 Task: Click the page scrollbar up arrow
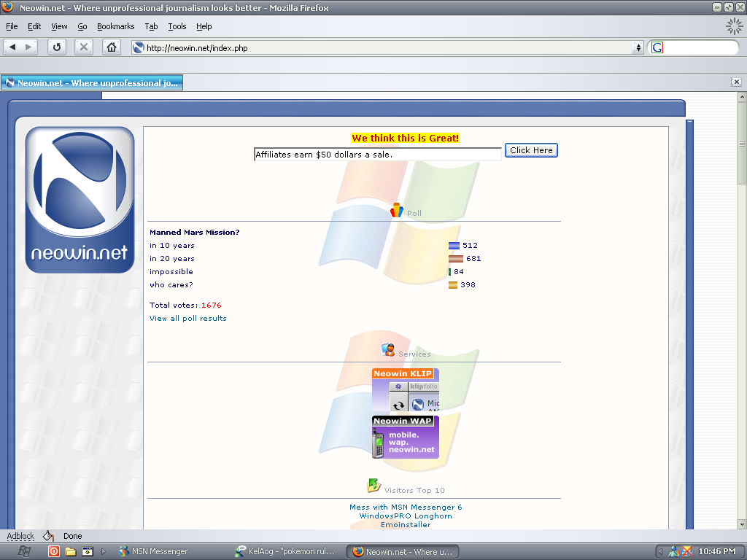point(742,97)
